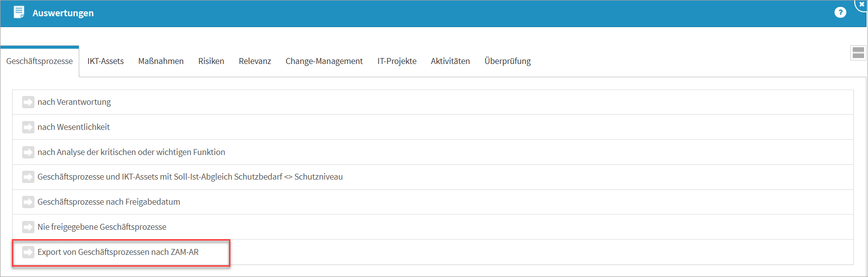The image size is (868, 277).
Task: Switch to the IKT-Assets tab
Action: (105, 62)
